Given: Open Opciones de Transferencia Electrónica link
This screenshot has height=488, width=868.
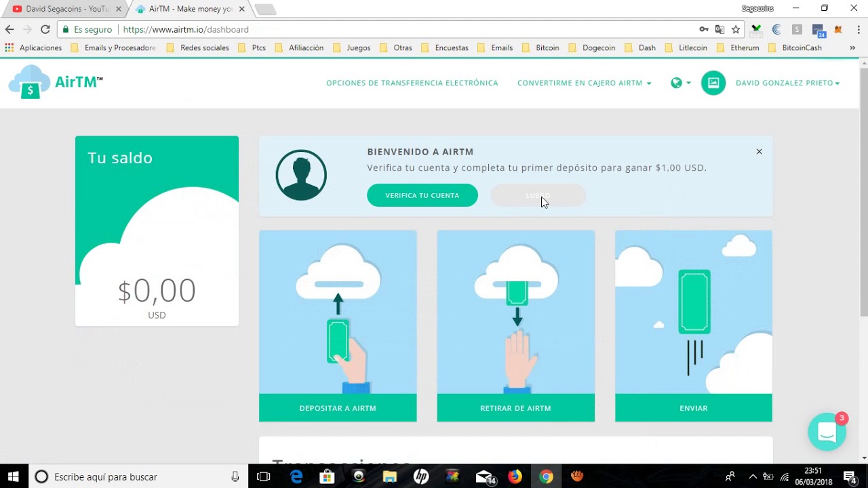Looking at the screenshot, I should tap(412, 83).
